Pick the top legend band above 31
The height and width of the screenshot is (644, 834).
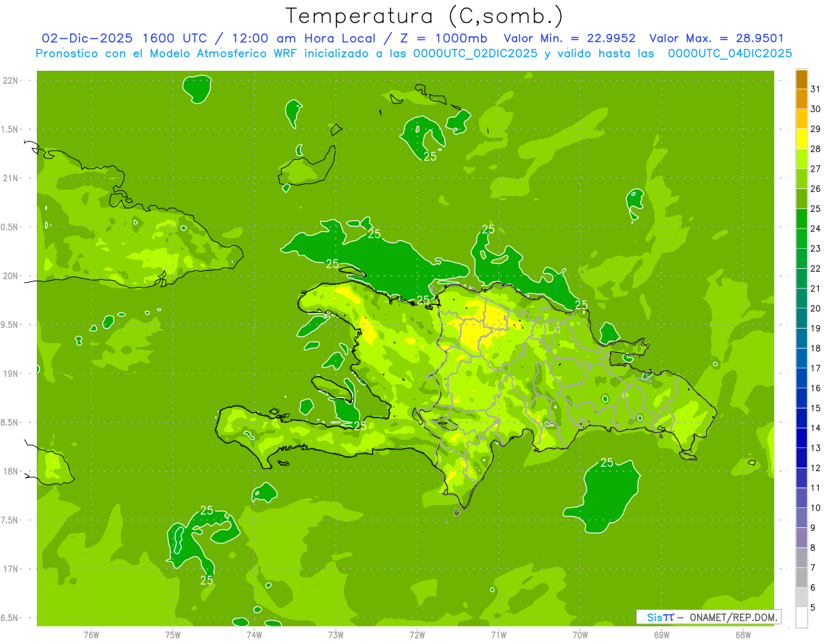(x=801, y=79)
